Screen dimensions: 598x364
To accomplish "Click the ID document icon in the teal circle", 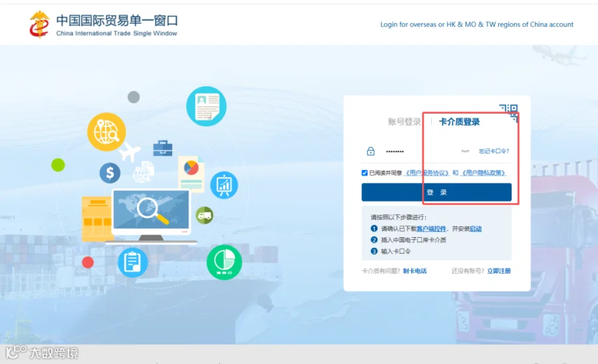I will (x=207, y=106).
